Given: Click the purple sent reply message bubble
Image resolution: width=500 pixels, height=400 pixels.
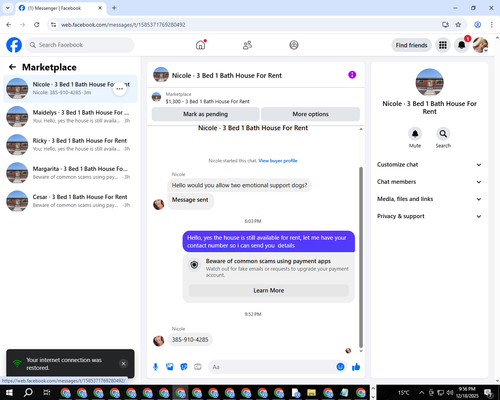Looking at the screenshot, I should (269, 242).
